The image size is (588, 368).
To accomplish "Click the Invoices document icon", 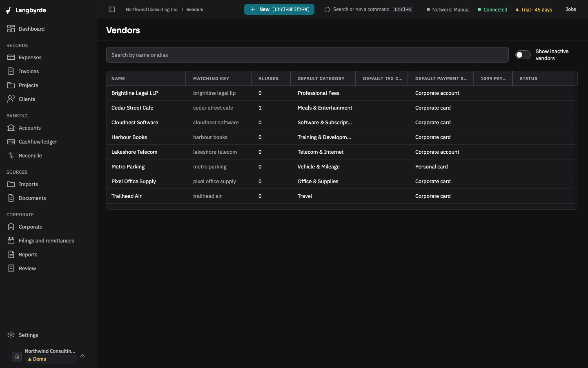I will (x=11, y=71).
